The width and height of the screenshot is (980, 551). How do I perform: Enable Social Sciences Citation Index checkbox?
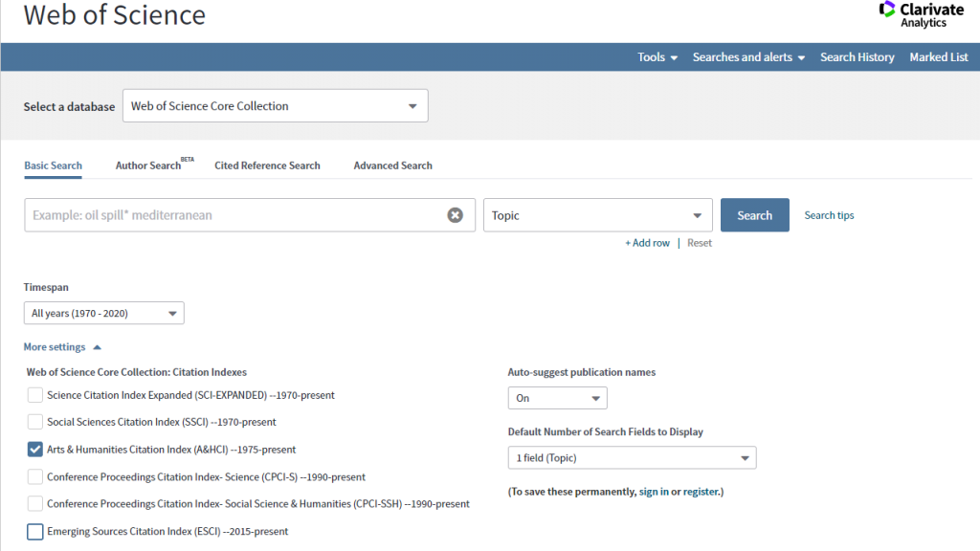pos(35,422)
